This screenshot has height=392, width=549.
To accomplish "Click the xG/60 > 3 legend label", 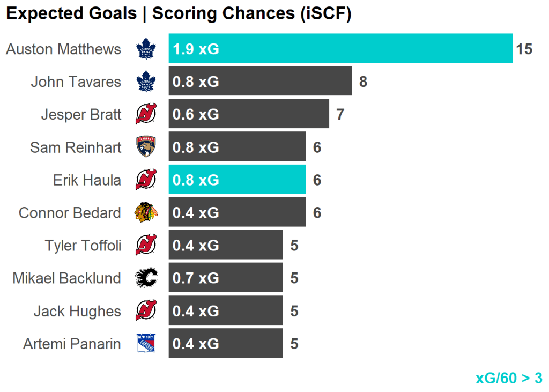I will tap(508, 378).
